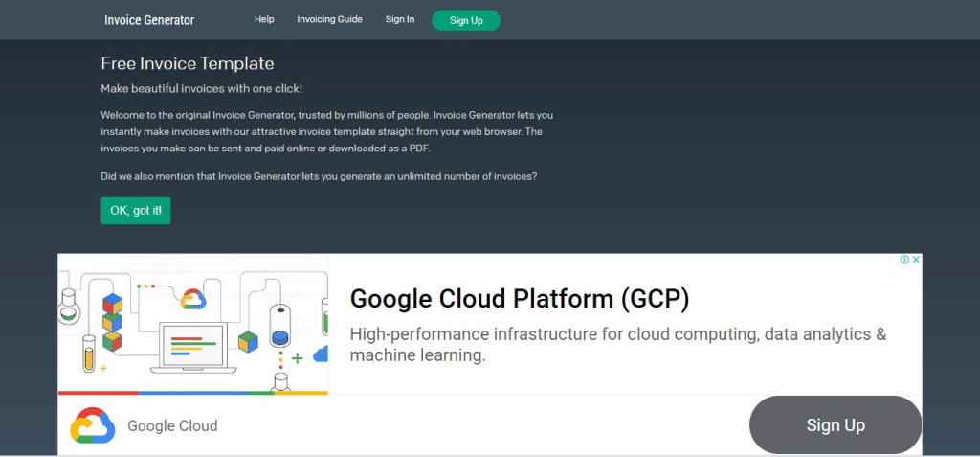Viewport: 980px width, 457px height.
Task: Click the sentence about unlimited number of invoices
Action: tap(320, 176)
